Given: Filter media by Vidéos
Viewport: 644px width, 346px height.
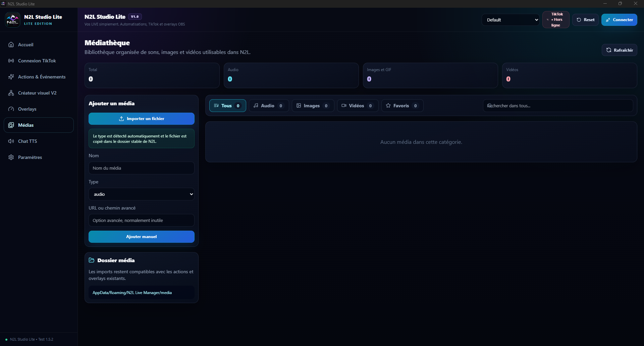Looking at the screenshot, I should [358, 106].
